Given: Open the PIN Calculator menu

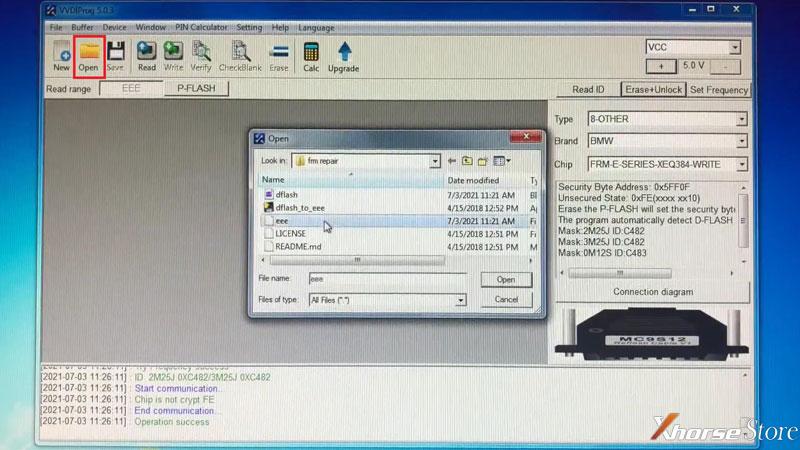Looking at the screenshot, I should pyautogui.click(x=201, y=28).
